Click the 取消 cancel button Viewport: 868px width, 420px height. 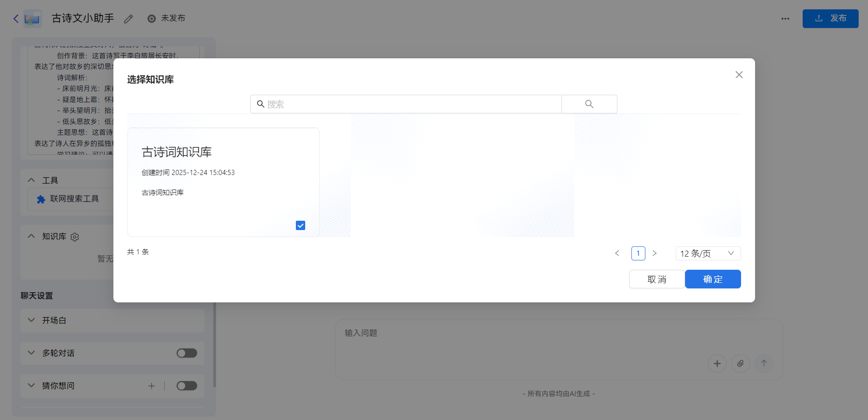click(657, 279)
